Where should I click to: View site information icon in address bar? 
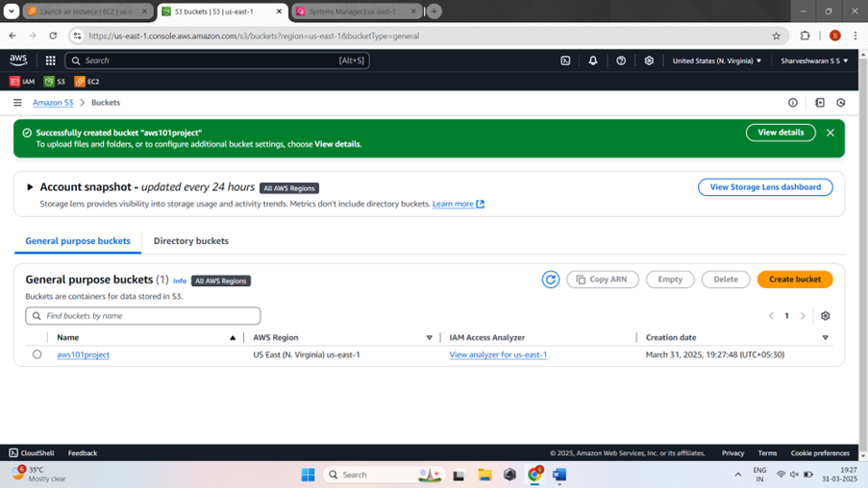[x=78, y=36]
